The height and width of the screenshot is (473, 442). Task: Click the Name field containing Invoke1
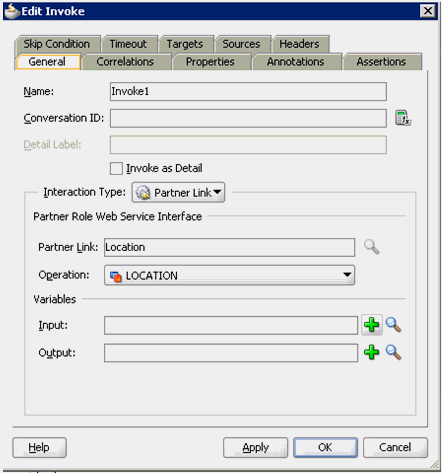(x=248, y=91)
